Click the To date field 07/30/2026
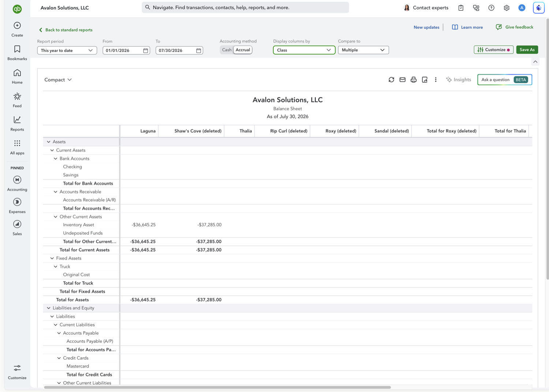This screenshot has width=549, height=392. (x=179, y=51)
